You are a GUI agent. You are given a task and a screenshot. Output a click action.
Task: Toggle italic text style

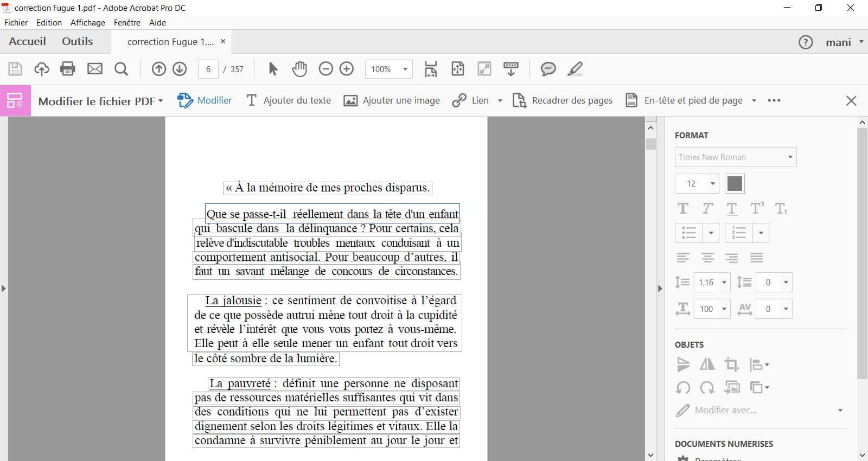point(707,209)
